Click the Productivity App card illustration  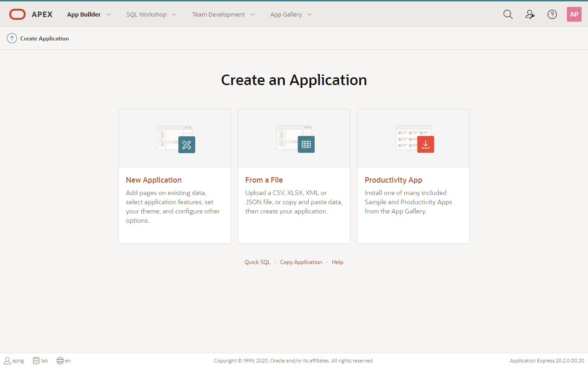(x=415, y=138)
